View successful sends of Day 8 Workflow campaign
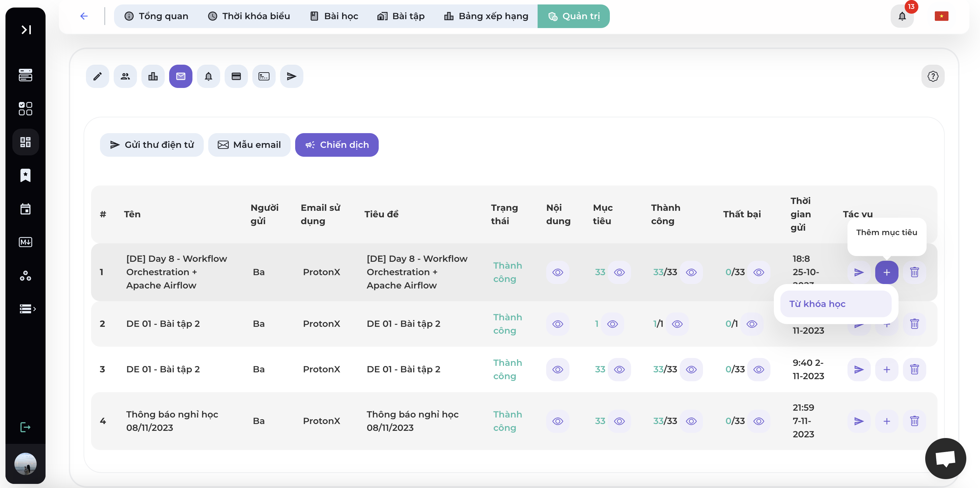Image resolution: width=980 pixels, height=488 pixels. [x=691, y=272]
